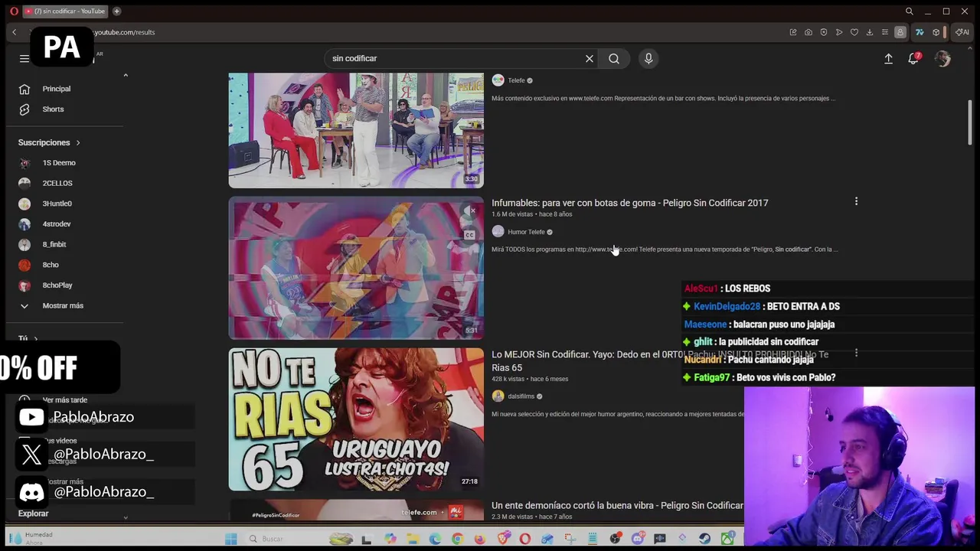This screenshot has height=551, width=980.
Task: Open the extensions cube icon
Action: pos(936,32)
